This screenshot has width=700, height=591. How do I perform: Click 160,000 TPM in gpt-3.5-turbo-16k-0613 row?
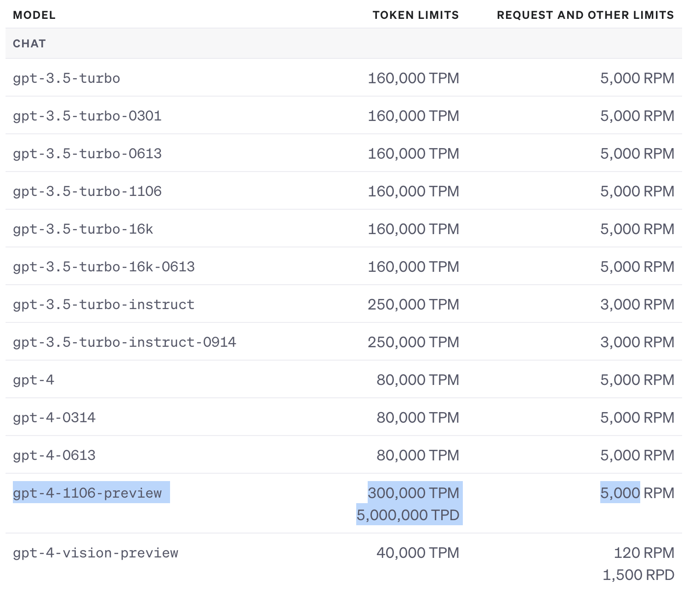point(414,267)
